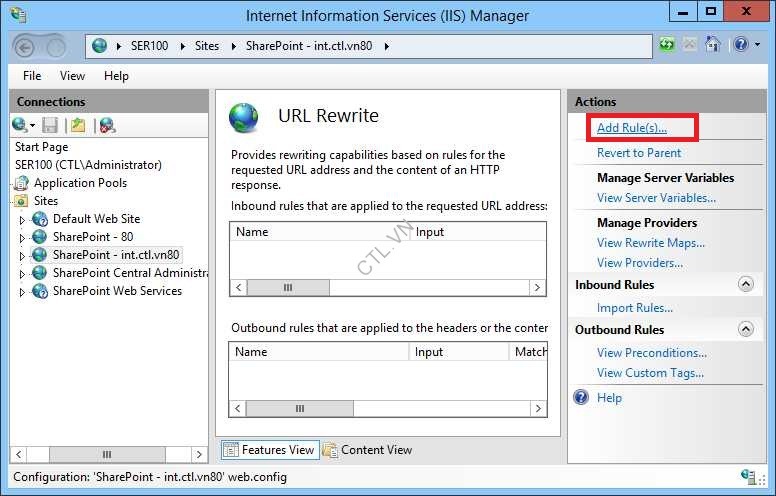This screenshot has width=776, height=496.
Task: Click the Sites folder icon
Action: tap(21, 201)
